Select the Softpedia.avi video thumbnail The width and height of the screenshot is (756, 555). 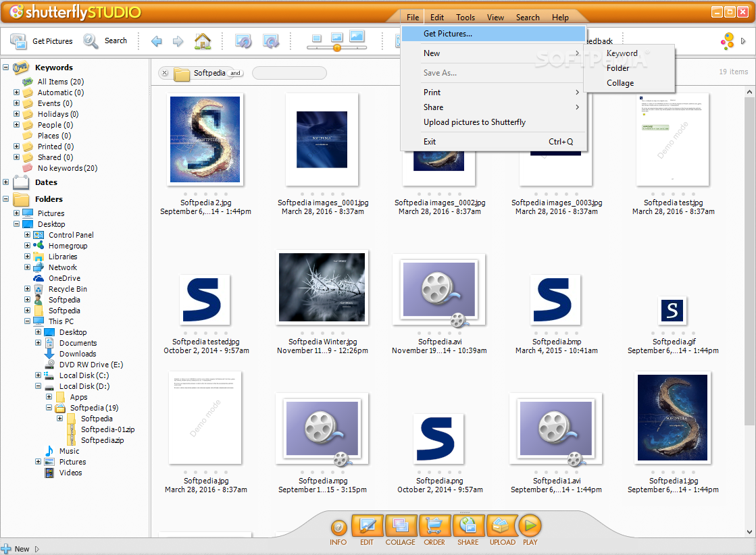[438, 290]
